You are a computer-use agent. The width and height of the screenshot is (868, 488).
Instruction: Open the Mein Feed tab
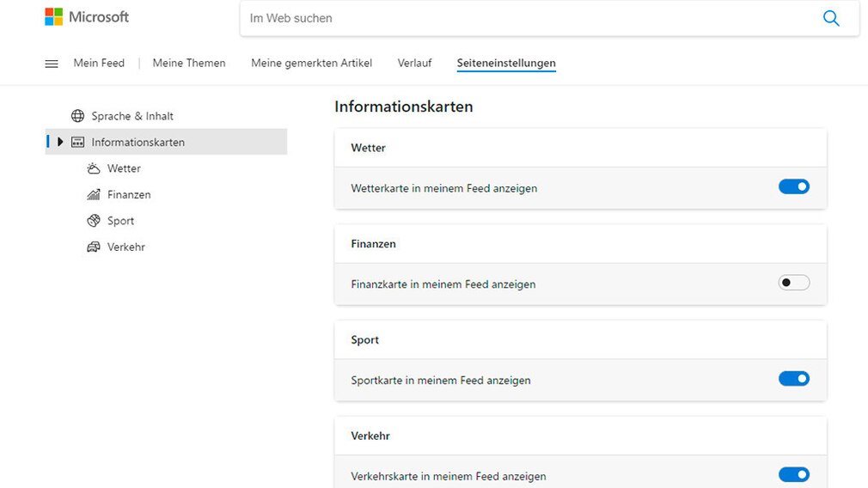tap(99, 63)
